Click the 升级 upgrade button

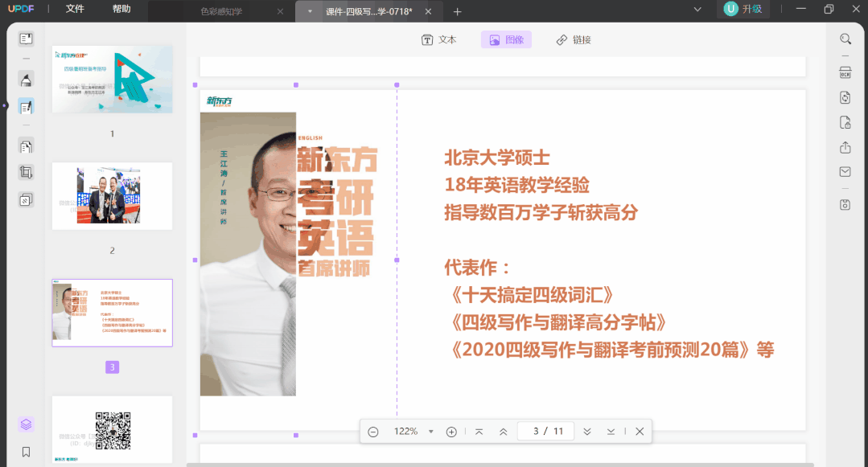[743, 9]
